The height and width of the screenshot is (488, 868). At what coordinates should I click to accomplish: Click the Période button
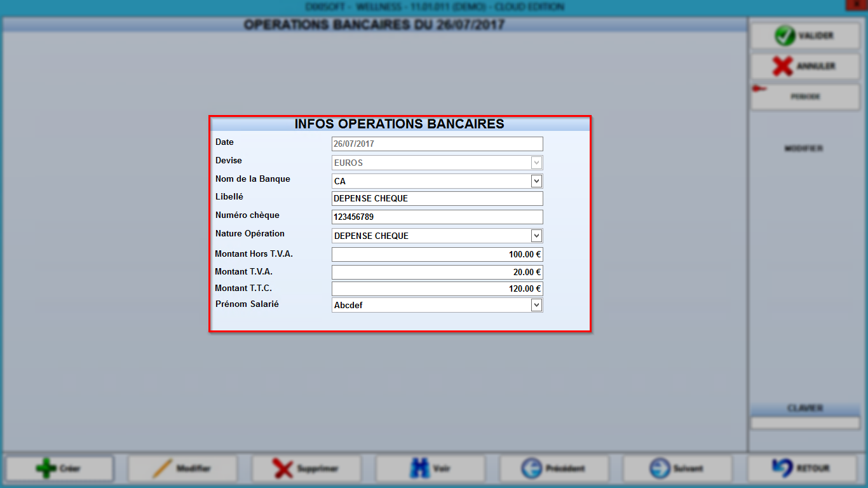(x=805, y=97)
